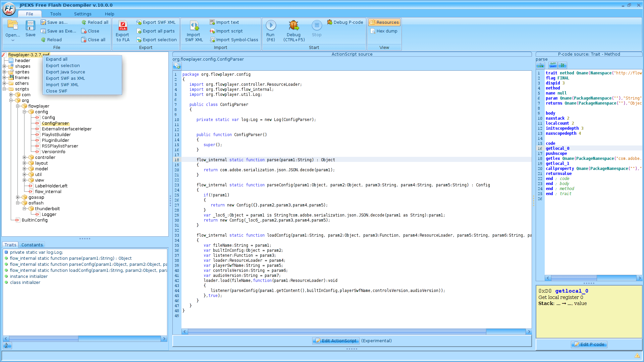
Task: Collapse the scripts folder node
Action: pos(4,89)
